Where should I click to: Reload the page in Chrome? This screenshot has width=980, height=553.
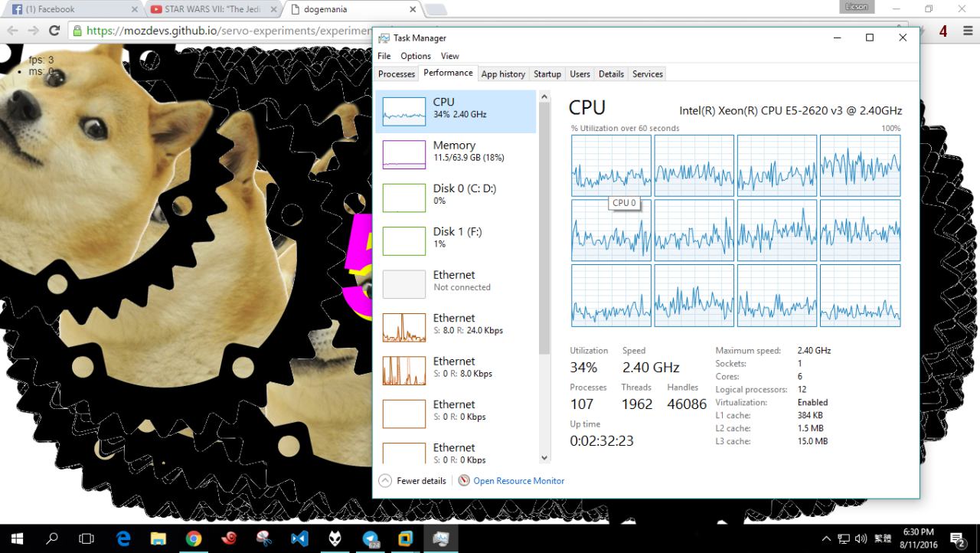point(54,31)
